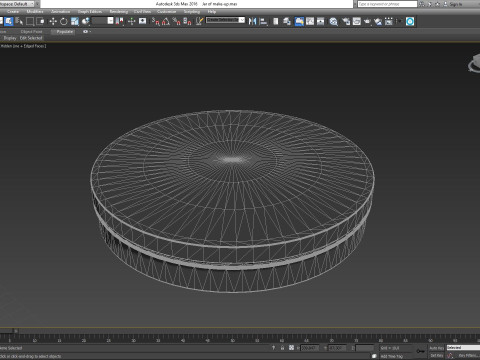Image resolution: width=480 pixels, height=360 pixels.
Task: Select the Select Object tool
Action: pos(8,21)
